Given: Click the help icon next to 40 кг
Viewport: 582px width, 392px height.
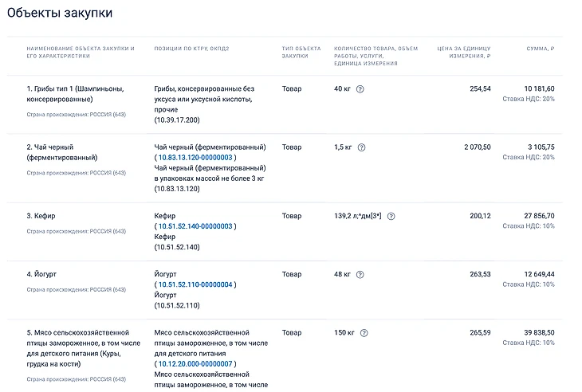Looking at the screenshot, I should (x=360, y=89).
